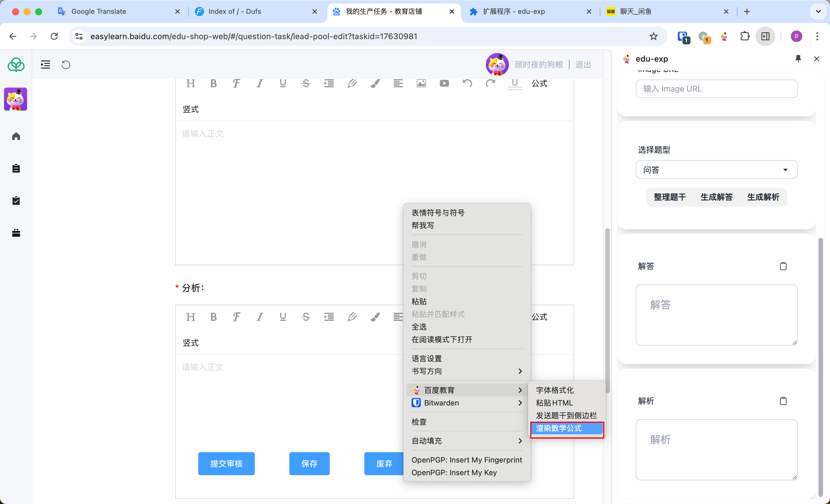This screenshot has width=830, height=504.
Task: Open the 问答 question type dropdown
Action: (716, 169)
